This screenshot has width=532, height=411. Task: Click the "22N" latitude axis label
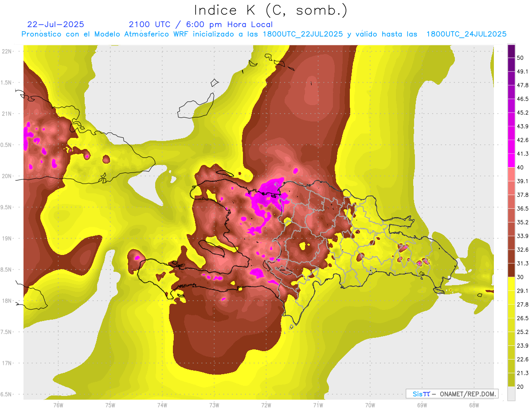tap(7, 51)
